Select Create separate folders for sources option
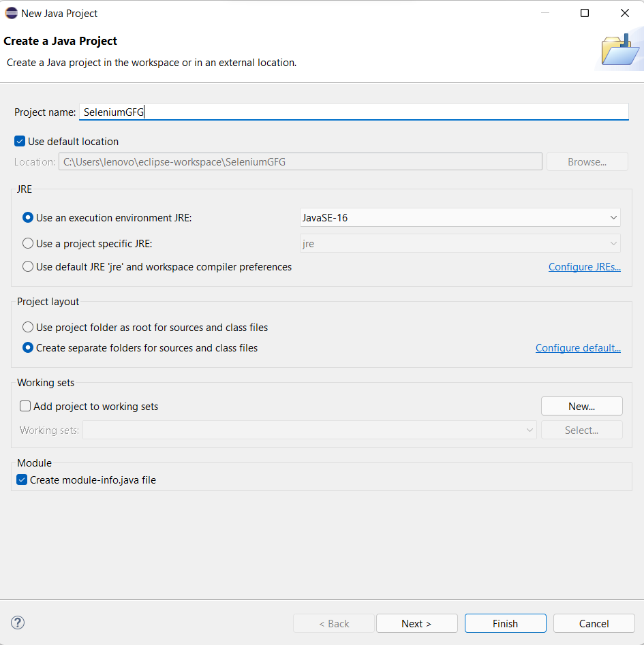 (x=28, y=347)
